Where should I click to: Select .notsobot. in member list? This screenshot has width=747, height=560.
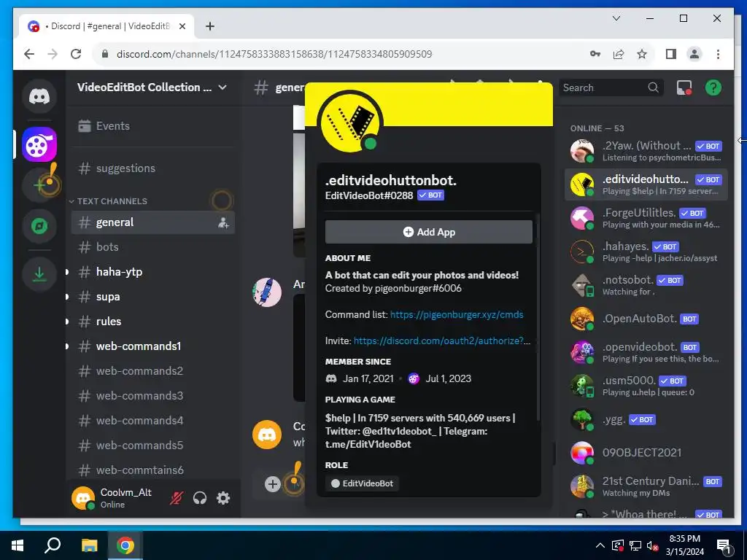tap(646, 285)
